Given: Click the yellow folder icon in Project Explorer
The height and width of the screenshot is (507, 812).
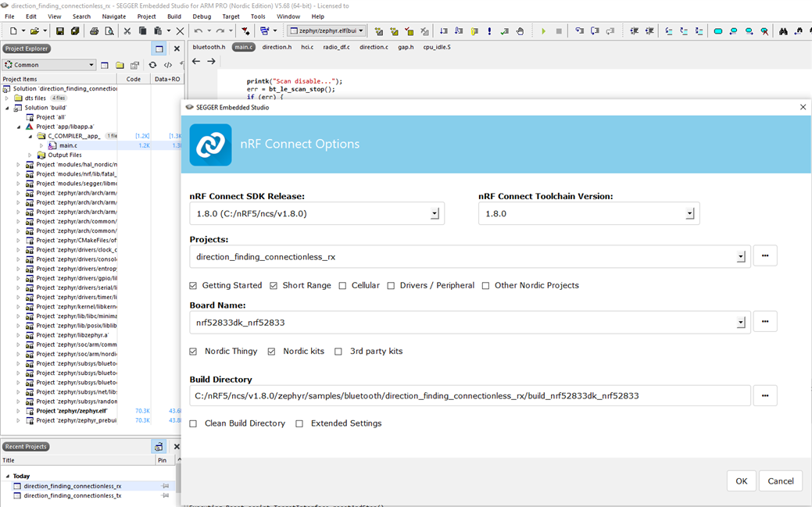Looking at the screenshot, I should coord(120,65).
